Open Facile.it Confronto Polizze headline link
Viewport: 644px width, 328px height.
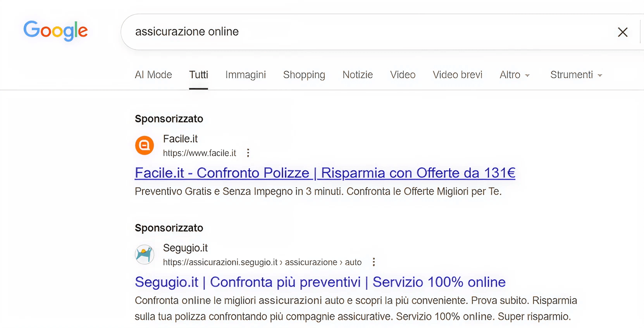(325, 173)
